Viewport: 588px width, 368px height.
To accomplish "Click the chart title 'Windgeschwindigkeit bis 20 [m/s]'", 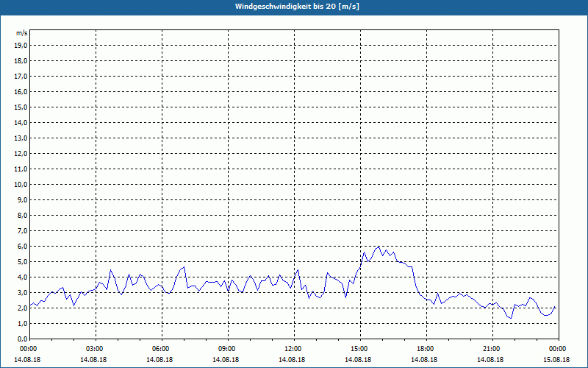I will pos(297,7).
